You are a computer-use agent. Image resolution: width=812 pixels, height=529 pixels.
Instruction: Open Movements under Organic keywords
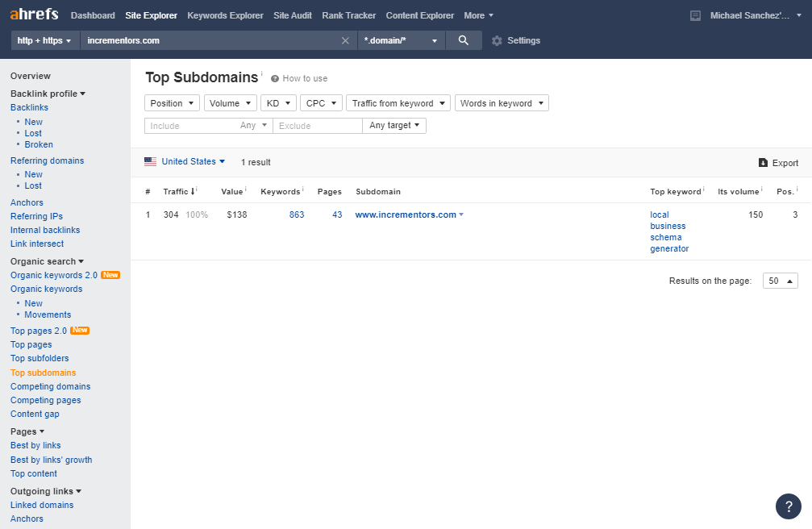coord(48,315)
